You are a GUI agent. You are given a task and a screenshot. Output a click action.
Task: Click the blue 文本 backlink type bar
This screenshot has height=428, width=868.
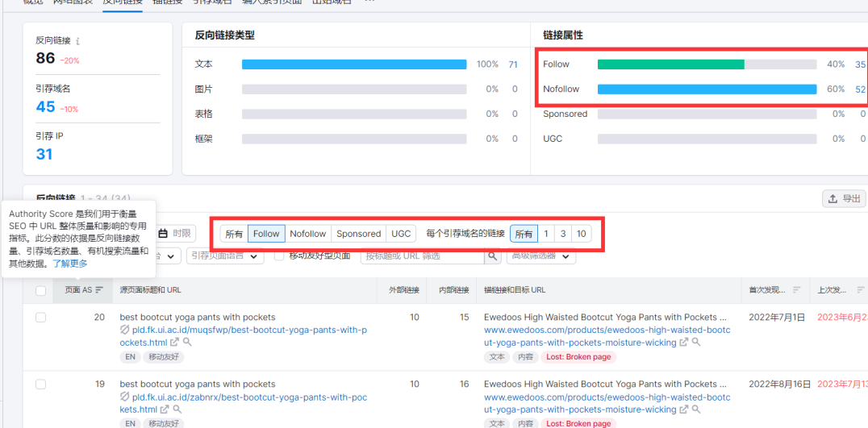pyautogui.click(x=354, y=64)
